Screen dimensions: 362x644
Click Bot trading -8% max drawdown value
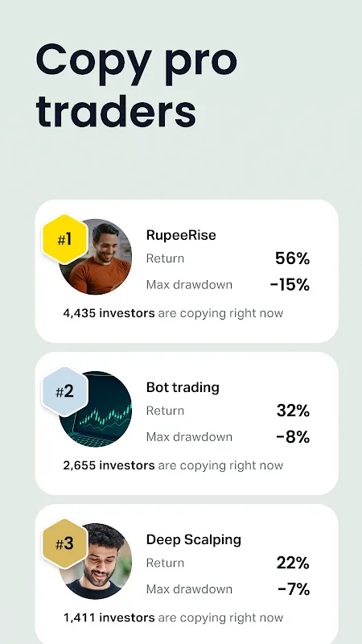[x=293, y=437]
